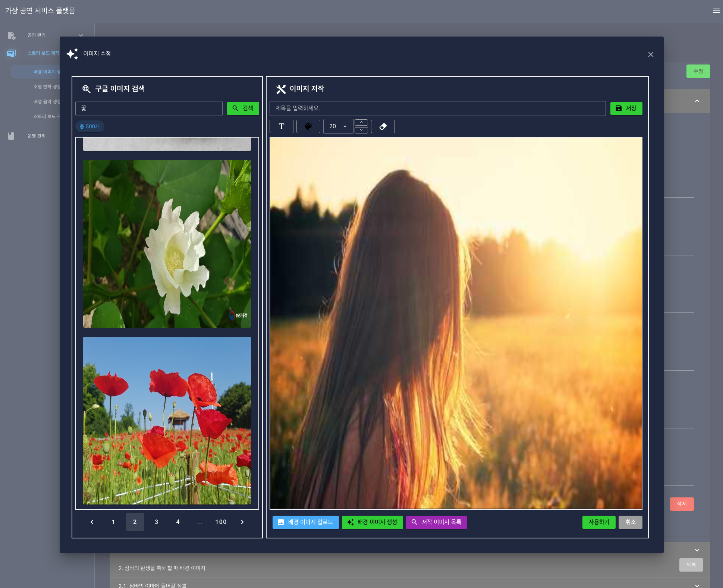Open 운영 관리 sidebar menu
The image size is (723, 588).
[37, 136]
